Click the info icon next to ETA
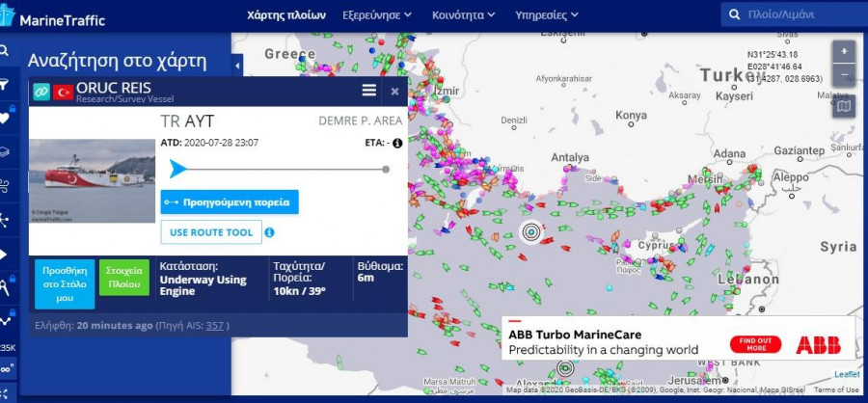The height and width of the screenshot is (403, 868). 396,143
